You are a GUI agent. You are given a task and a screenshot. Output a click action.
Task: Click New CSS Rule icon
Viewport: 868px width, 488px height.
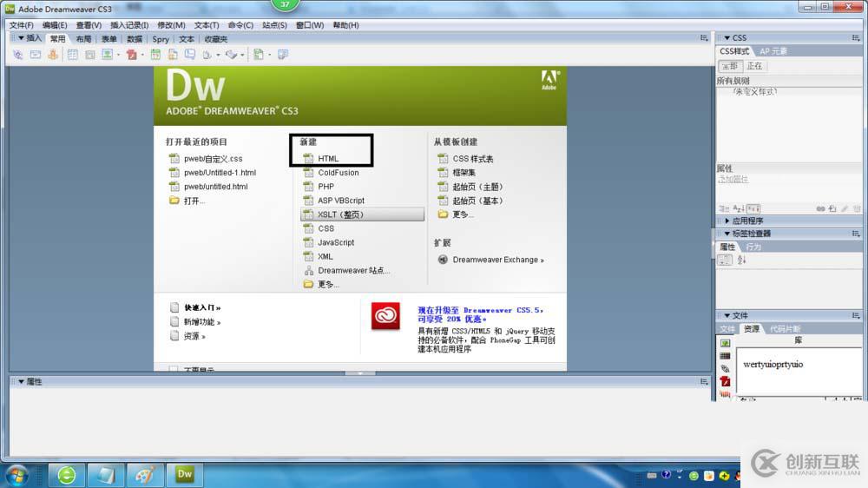click(832, 208)
